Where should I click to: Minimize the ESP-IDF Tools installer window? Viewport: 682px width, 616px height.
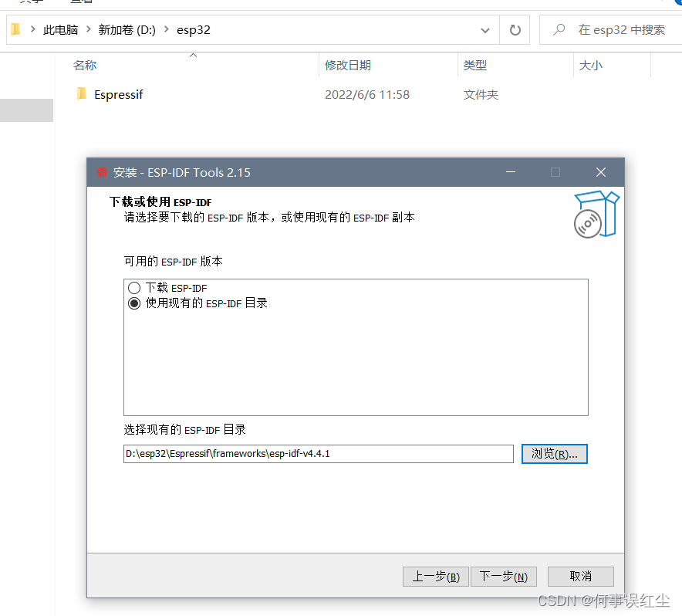pos(511,172)
